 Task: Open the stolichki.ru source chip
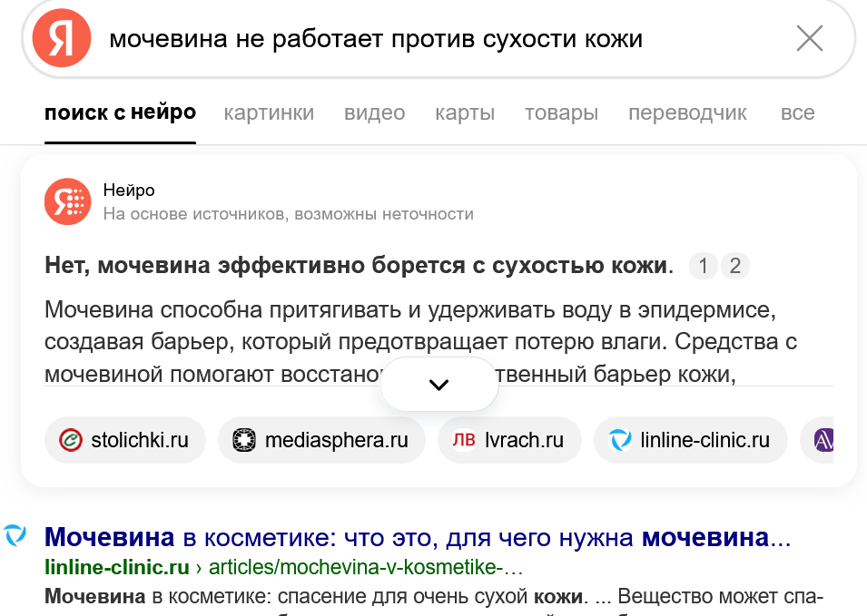click(125, 440)
